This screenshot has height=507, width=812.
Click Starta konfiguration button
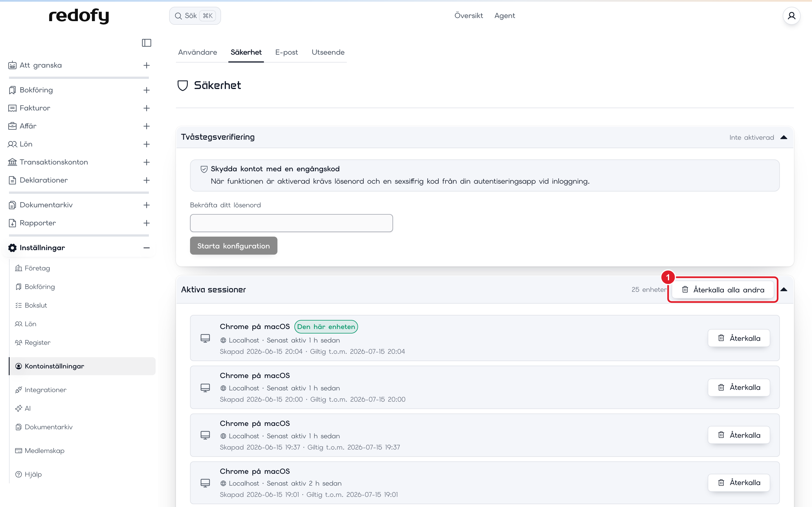tap(233, 246)
